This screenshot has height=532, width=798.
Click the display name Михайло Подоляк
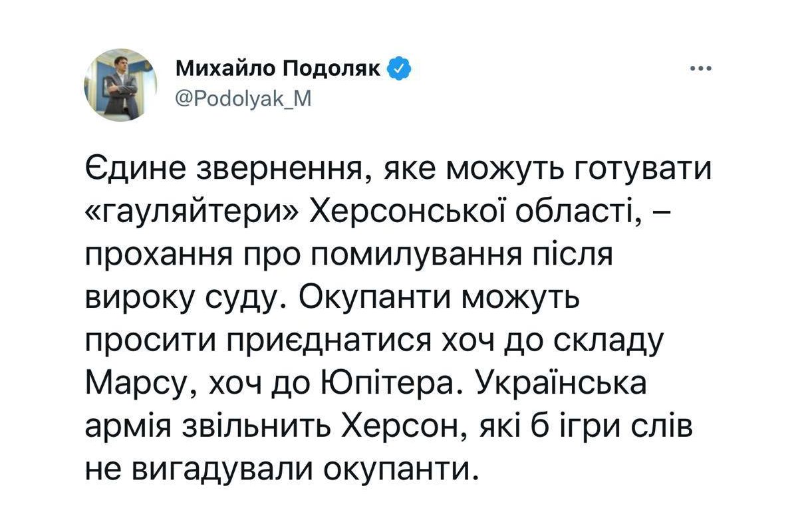tap(278, 68)
